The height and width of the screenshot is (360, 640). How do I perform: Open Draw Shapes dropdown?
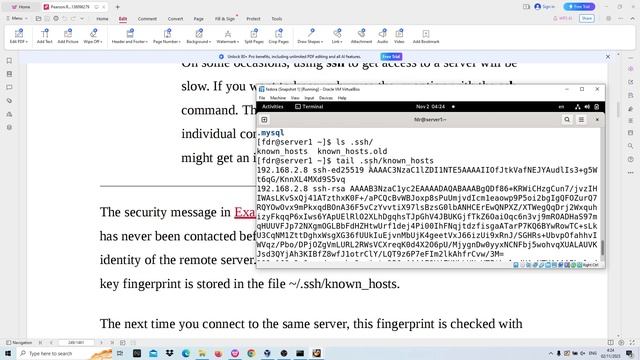coord(310,36)
